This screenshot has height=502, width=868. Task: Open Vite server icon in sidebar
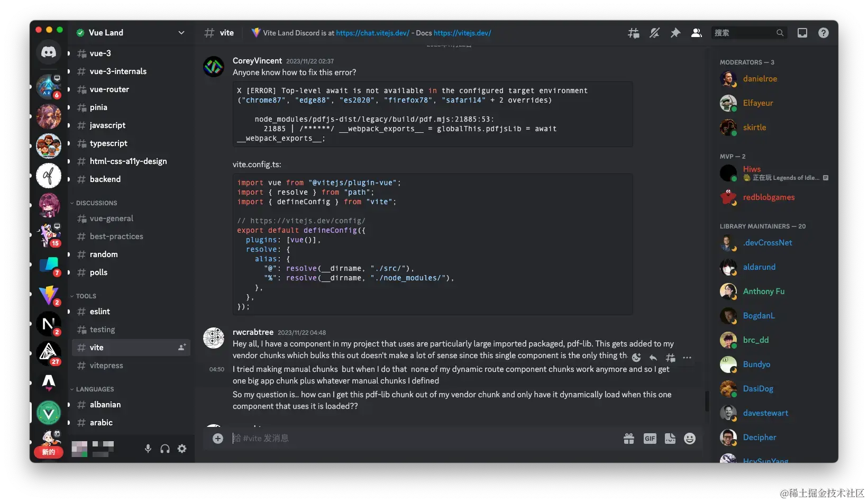click(x=49, y=294)
